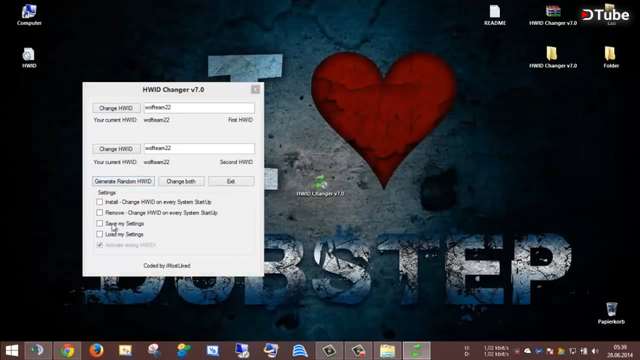This screenshot has height=360, width=640.
Task: Click the Generate Random HWID button
Action: (123, 181)
